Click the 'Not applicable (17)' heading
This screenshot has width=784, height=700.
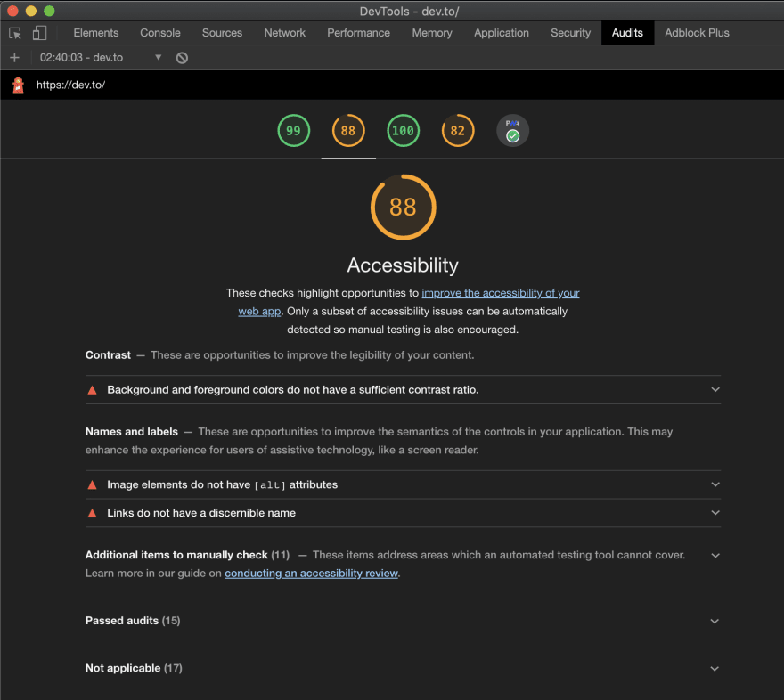pyautogui.click(x=134, y=668)
